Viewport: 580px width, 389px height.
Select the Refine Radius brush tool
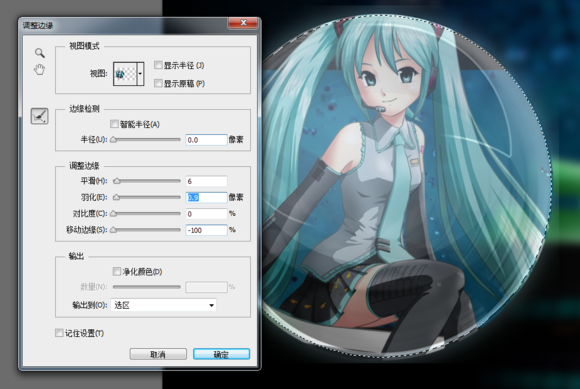click(40, 116)
